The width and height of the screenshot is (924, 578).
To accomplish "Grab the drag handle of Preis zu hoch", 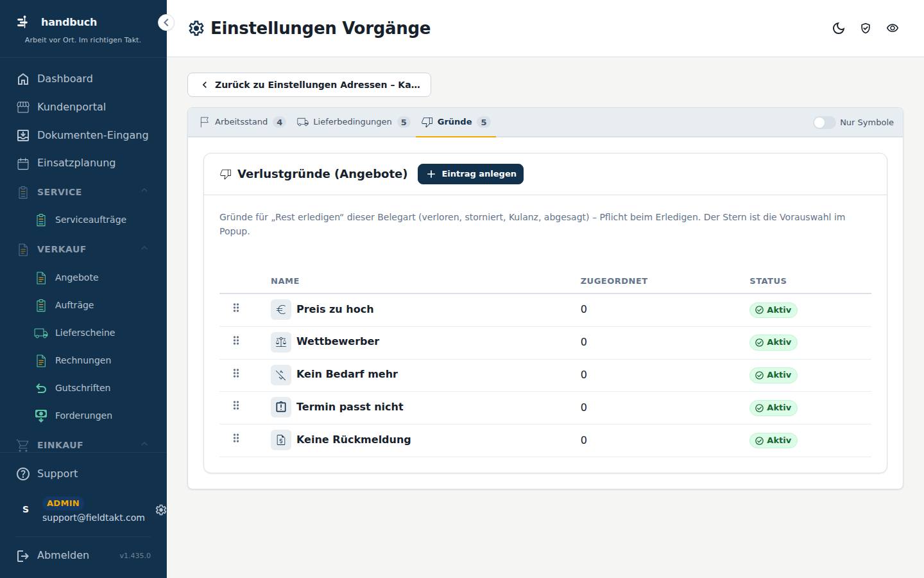I will click(236, 308).
